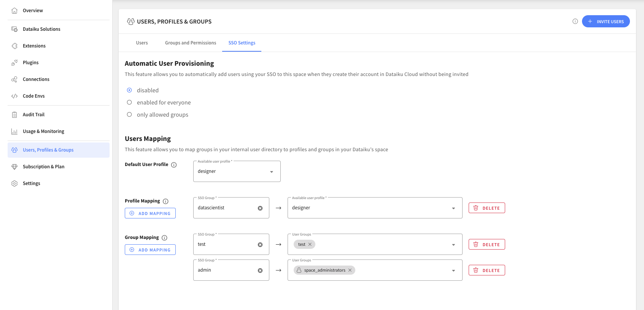
Task: Open Code Envs from the sidebar
Action: [59, 96]
